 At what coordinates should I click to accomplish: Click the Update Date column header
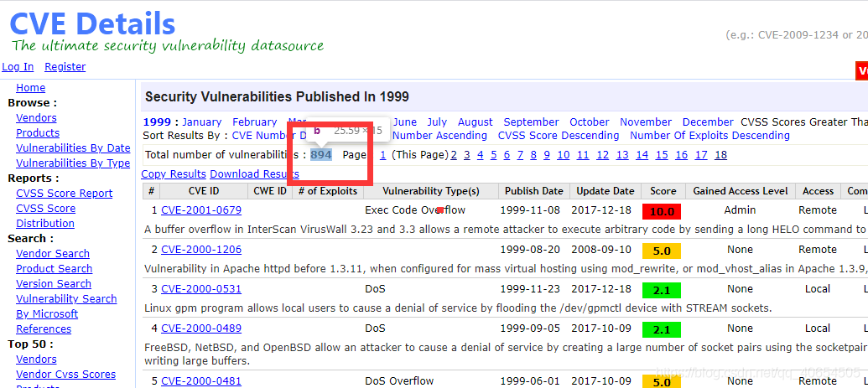(605, 191)
